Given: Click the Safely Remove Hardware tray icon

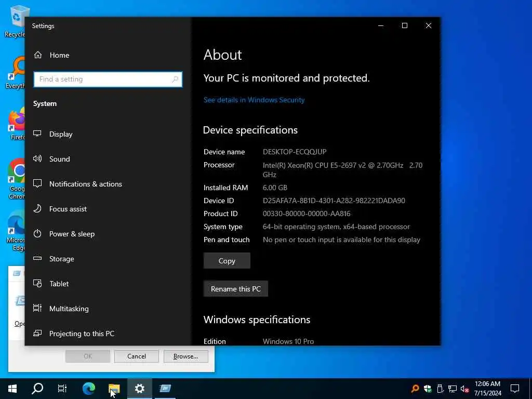Looking at the screenshot, I should [440, 389].
